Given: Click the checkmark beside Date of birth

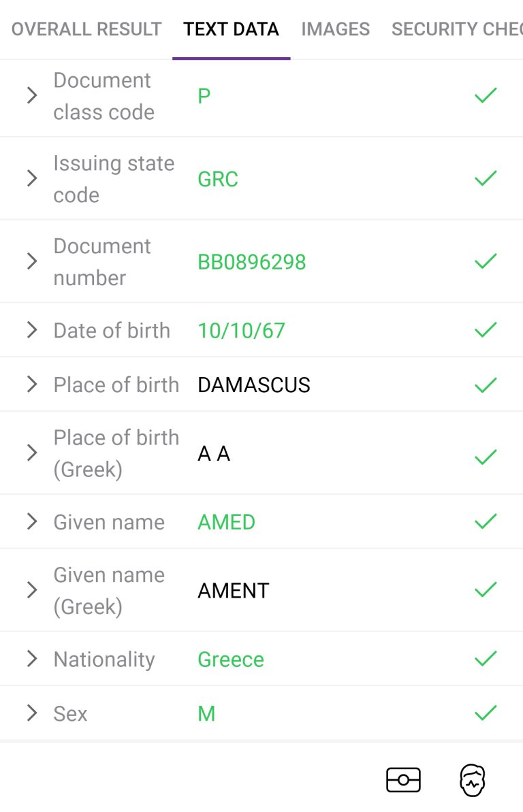Looking at the screenshot, I should [486, 330].
